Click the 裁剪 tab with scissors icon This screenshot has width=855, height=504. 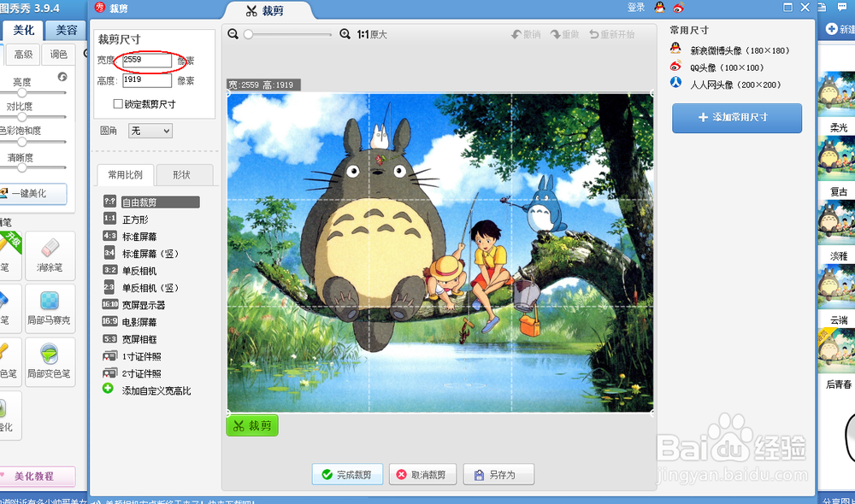[265, 11]
